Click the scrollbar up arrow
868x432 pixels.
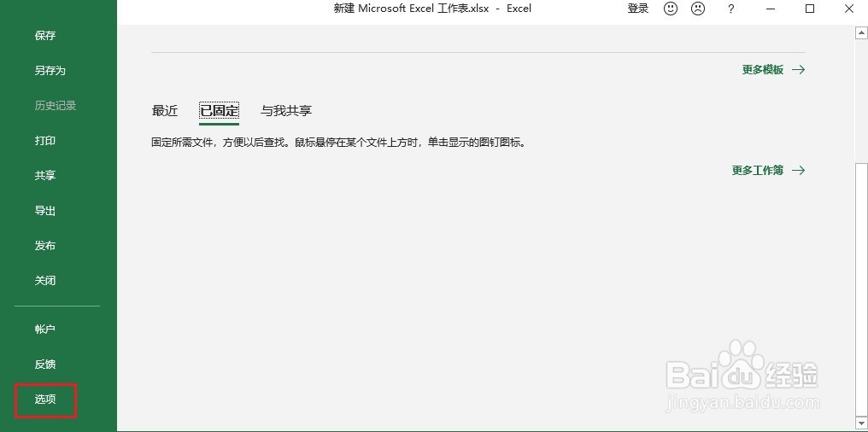[x=860, y=33]
